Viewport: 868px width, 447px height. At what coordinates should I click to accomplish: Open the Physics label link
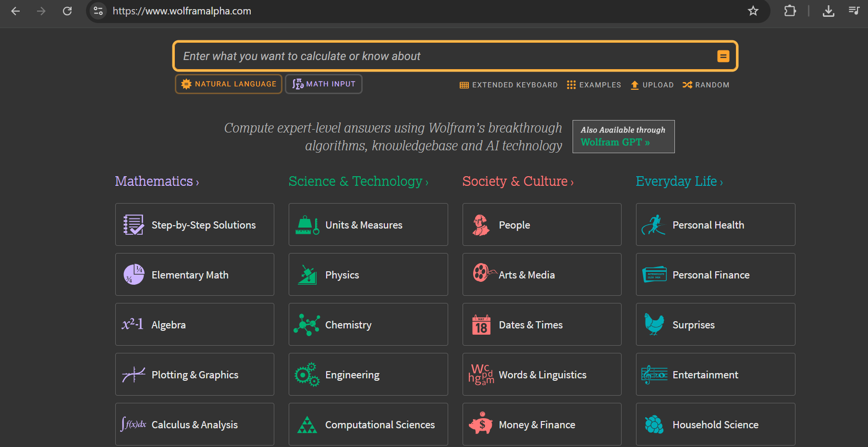click(342, 275)
